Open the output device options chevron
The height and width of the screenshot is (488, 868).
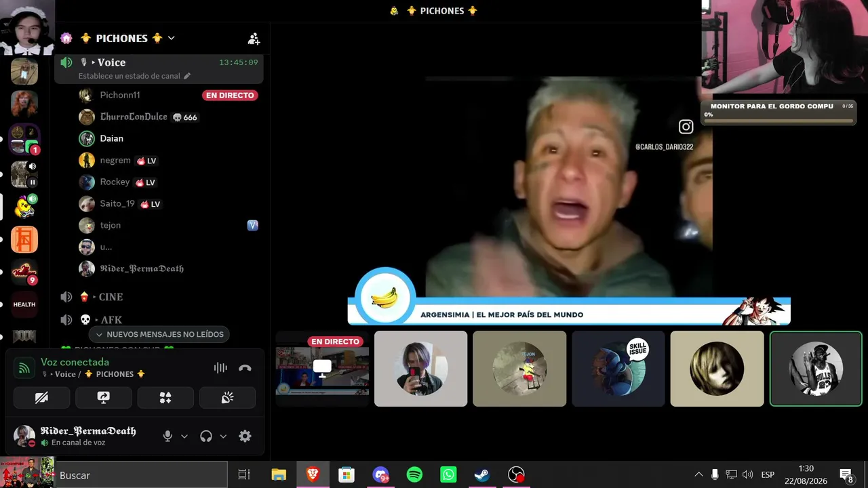tap(223, 436)
